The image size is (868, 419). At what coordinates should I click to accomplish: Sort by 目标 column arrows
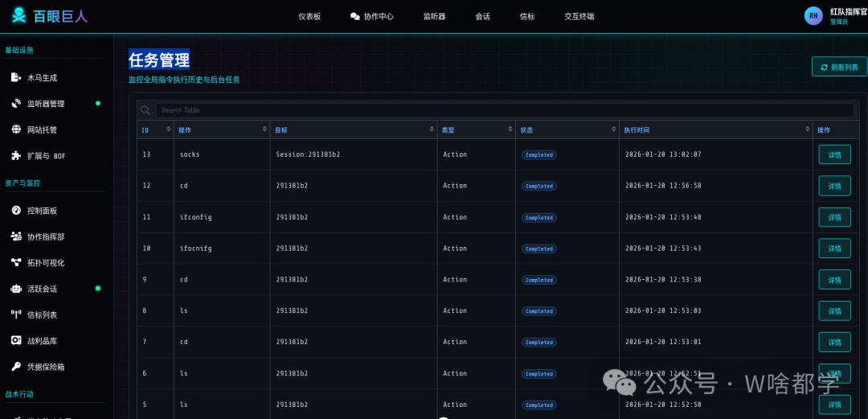[x=432, y=129]
